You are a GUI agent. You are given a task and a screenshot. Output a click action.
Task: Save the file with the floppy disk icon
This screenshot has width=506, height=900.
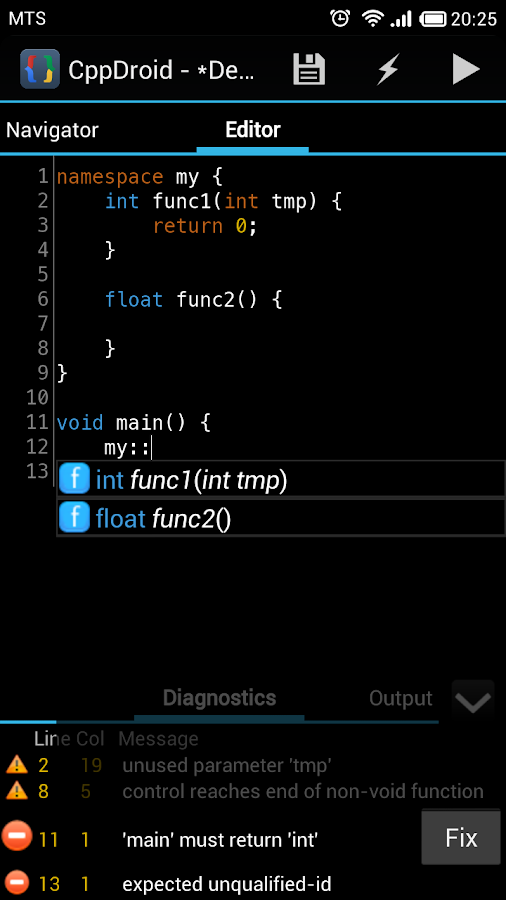tap(309, 69)
